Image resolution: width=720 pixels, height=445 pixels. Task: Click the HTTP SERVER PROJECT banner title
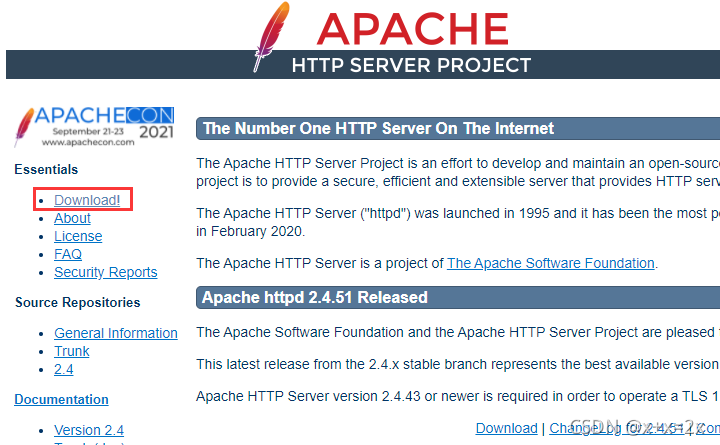tap(411, 65)
